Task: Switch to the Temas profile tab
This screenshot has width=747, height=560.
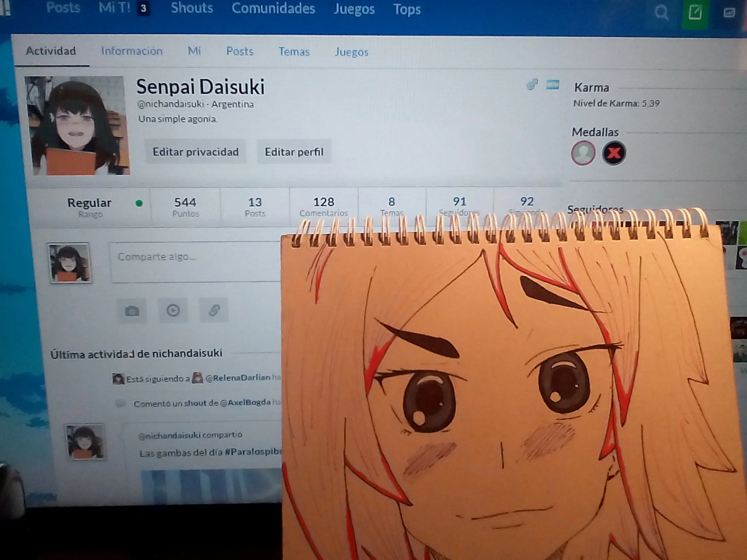Action: 294,52
